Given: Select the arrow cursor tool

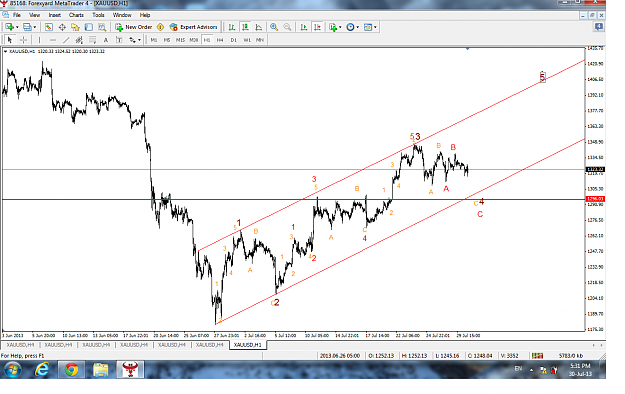Looking at the screenshot, I should pyautogui.click(x=10, y=40).
